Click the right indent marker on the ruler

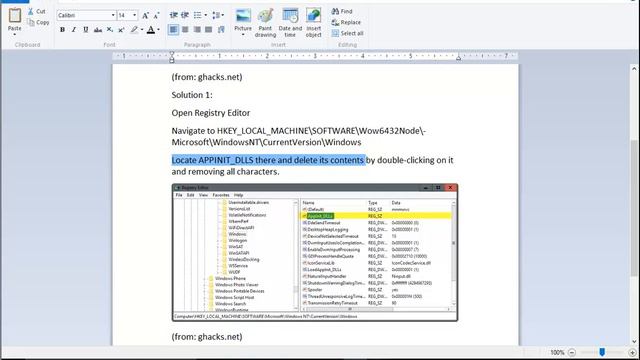pyautogui.click(x=458, y=58)
